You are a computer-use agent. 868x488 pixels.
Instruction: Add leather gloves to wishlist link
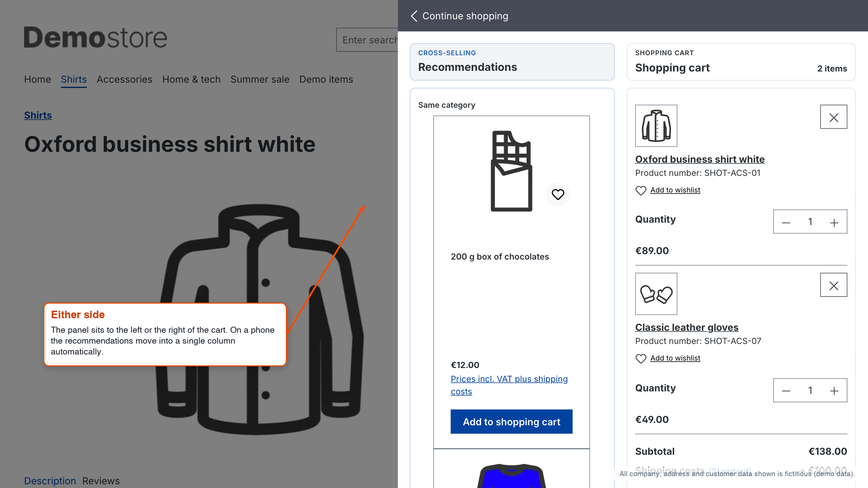coord(675,358)
